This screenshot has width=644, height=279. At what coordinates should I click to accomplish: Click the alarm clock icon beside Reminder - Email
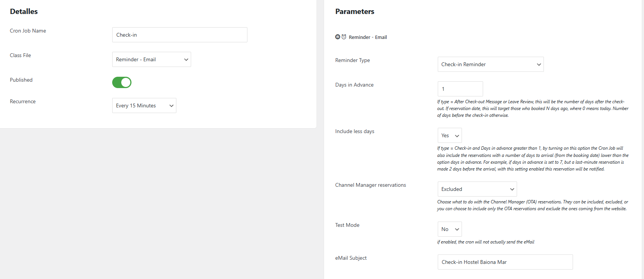point(344,37)
